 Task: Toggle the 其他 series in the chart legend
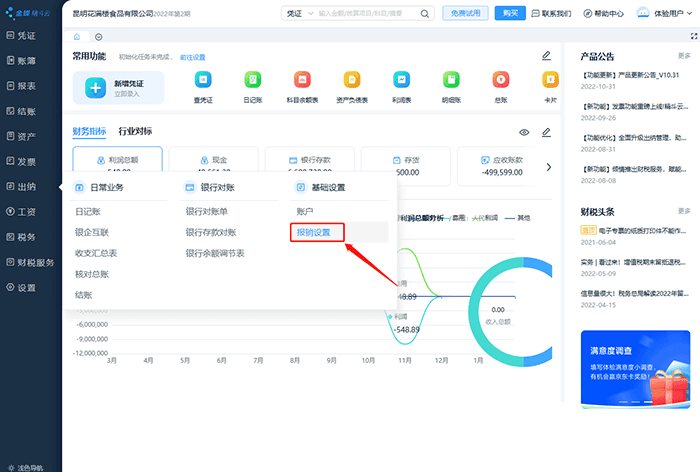coord(517,218)
